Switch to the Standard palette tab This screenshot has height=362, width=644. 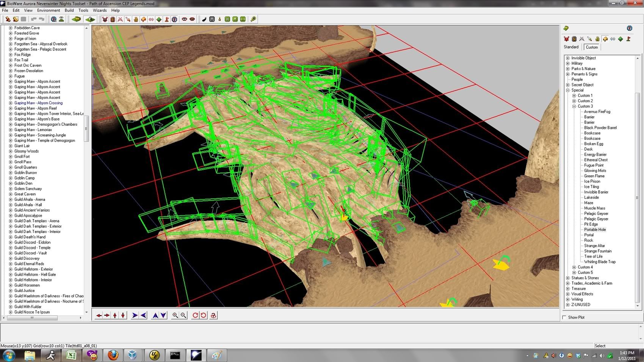click(x=571, y=47)
